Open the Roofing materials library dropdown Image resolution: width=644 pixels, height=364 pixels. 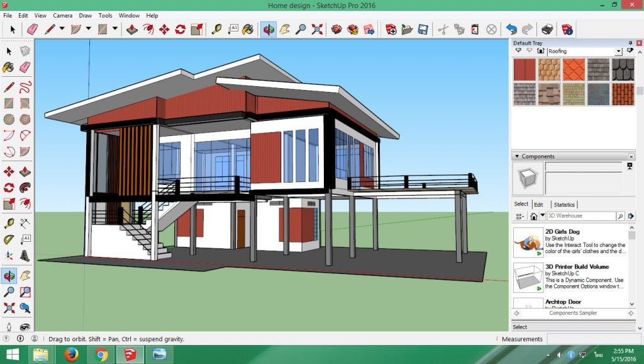coord(619,52)
